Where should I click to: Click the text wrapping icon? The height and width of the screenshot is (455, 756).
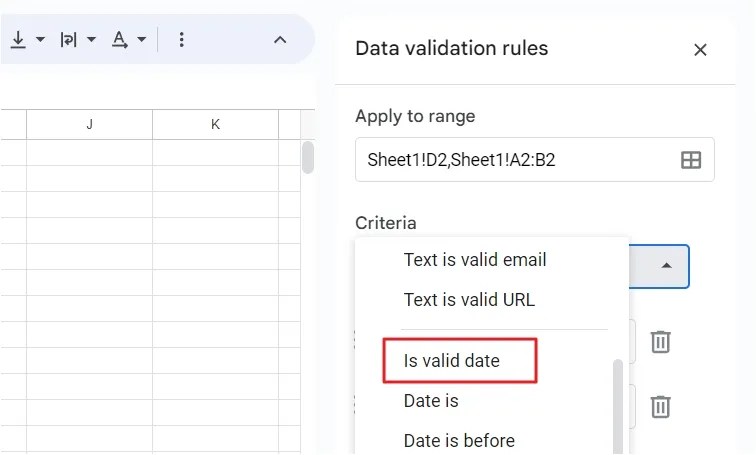pos(68,40)
